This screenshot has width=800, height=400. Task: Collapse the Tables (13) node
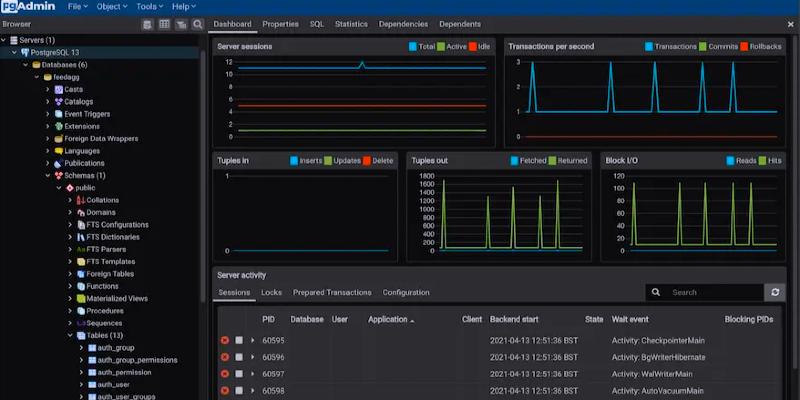(x=70, y=336)
